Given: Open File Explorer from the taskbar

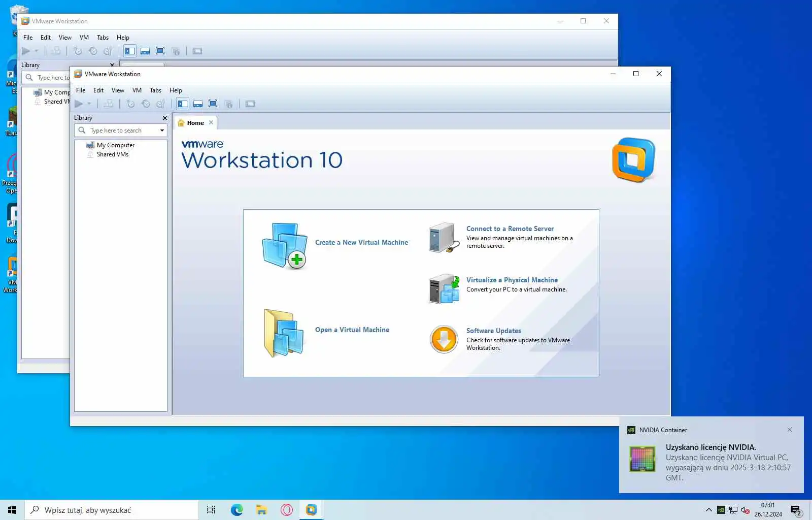Looking at the screenshot, I should click(x=262, y=510).
